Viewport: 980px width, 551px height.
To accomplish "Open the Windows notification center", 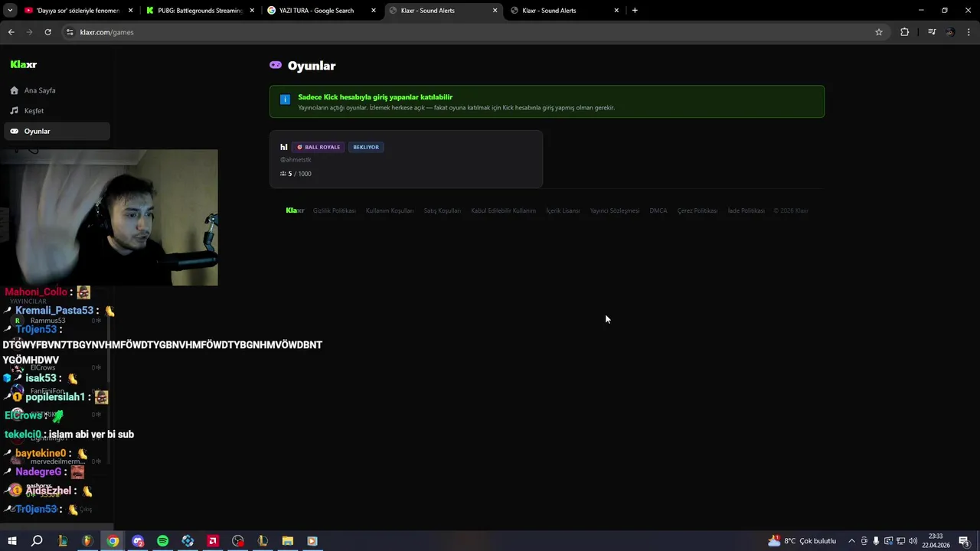I will point(965,541).
